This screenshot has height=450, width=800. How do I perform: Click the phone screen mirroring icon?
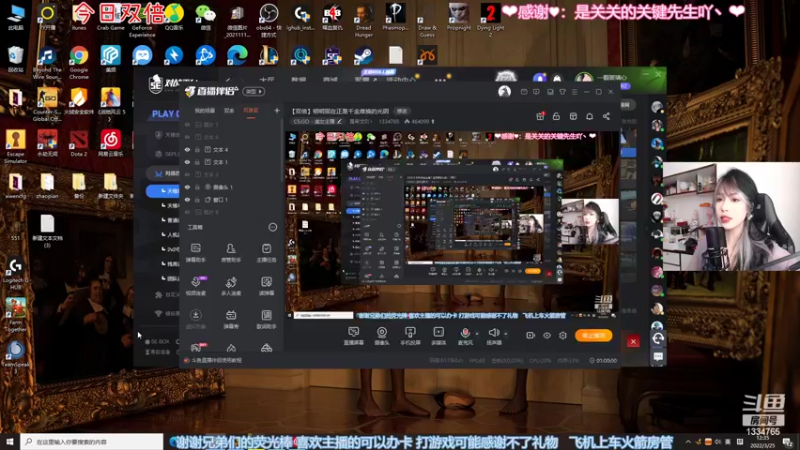pos(410,333)
